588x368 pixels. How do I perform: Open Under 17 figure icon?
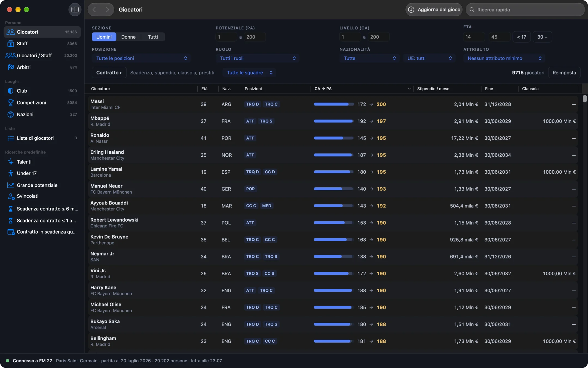(x=11, y=173)
